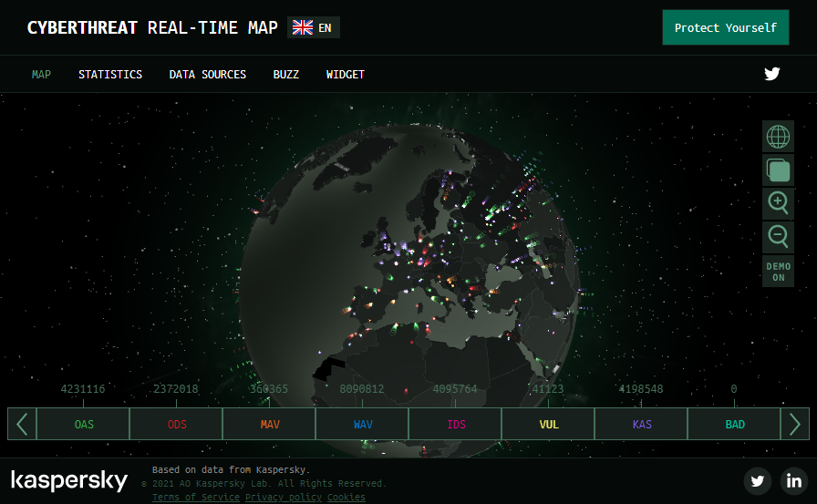Click the ODS count 2372018

coord(176,389)
